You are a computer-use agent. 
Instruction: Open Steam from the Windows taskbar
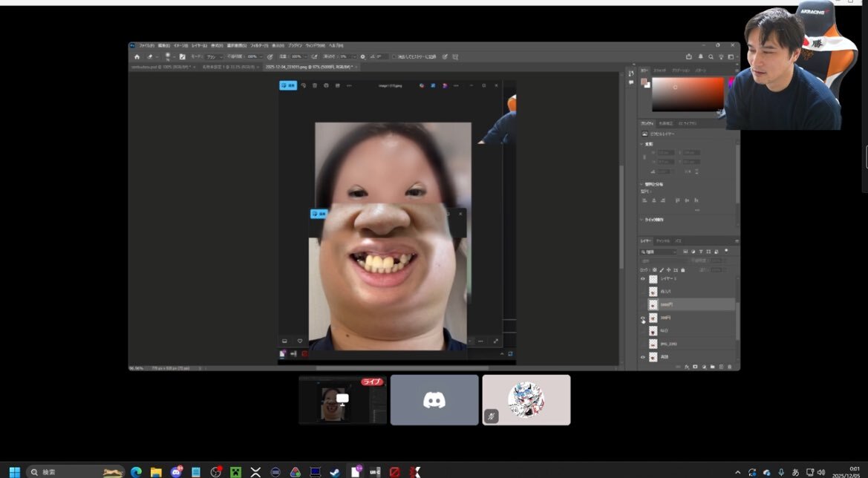[335, 472]
